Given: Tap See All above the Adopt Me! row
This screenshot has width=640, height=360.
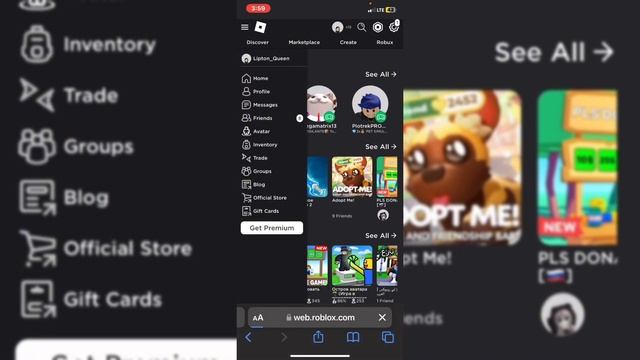Looking at the screenshot, I should tap(380, 147).
